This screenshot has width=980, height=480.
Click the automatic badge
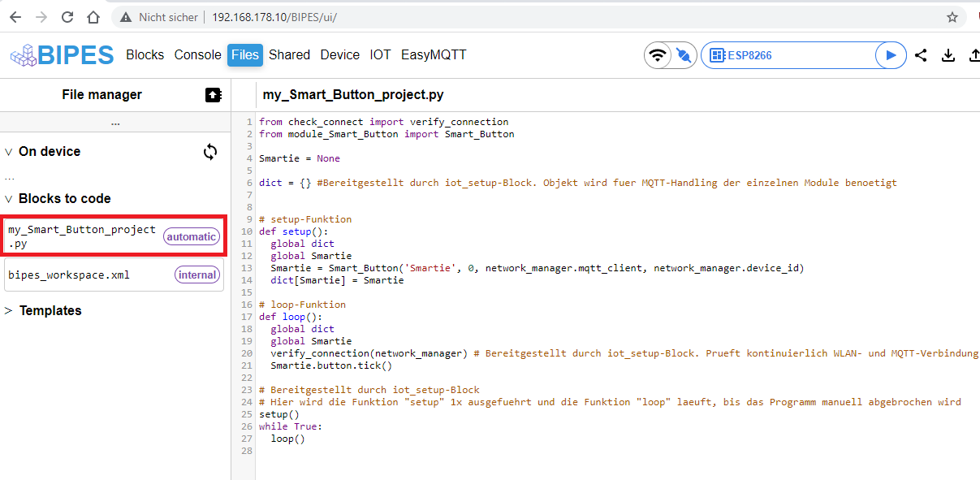192,236
